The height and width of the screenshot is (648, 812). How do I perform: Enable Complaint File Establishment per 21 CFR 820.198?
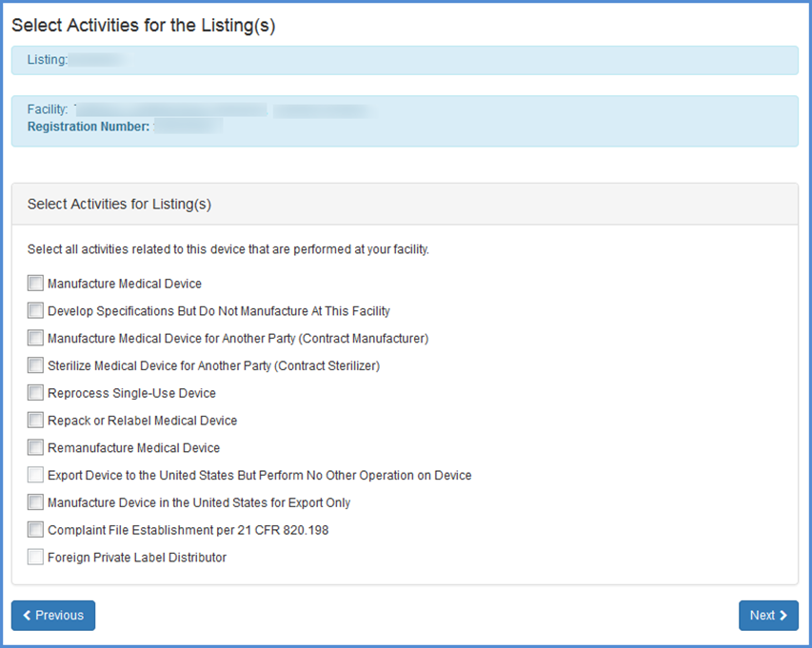35,529
